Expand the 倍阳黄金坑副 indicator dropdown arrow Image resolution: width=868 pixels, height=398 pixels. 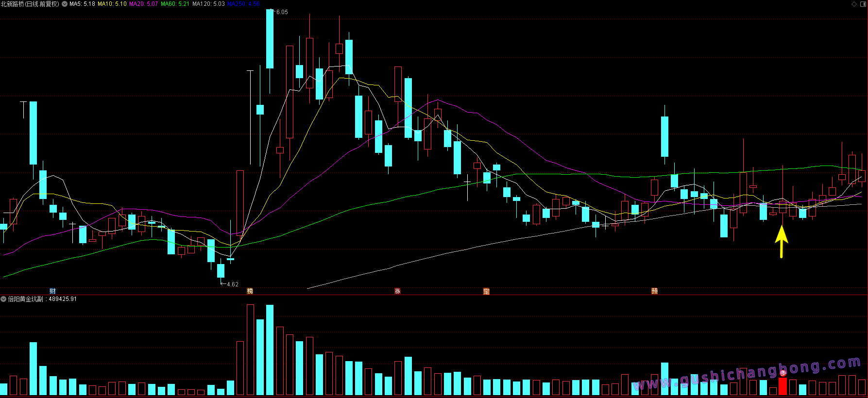pyautogui.click(x=3, y=299)
